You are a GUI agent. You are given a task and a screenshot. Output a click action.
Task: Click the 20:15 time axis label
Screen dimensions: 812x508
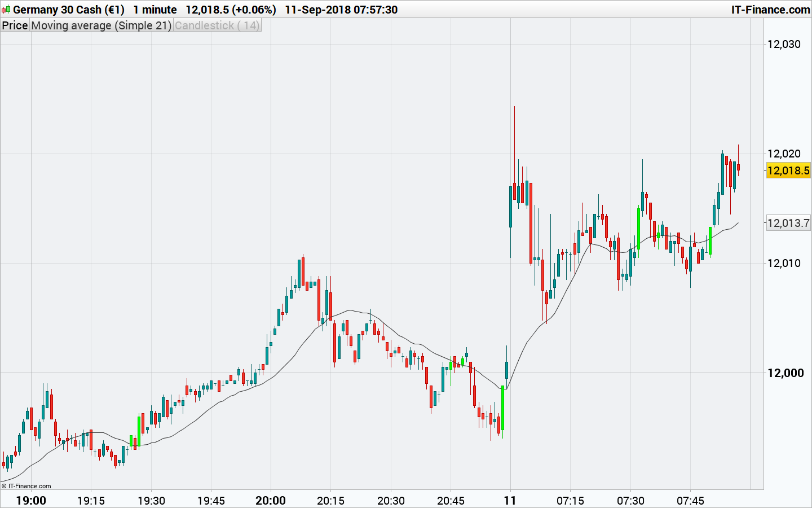click(330, 501)
